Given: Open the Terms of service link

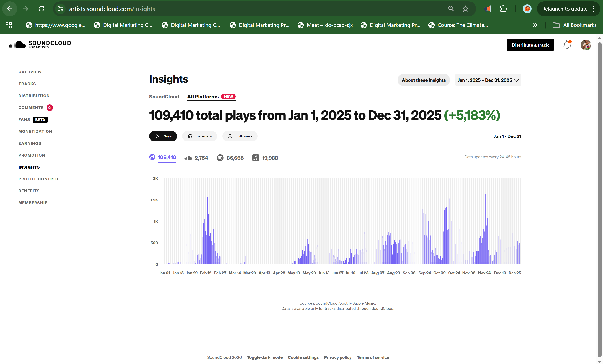Looking at the screenshot, I should pyautogui.click(x=373, y=357).
